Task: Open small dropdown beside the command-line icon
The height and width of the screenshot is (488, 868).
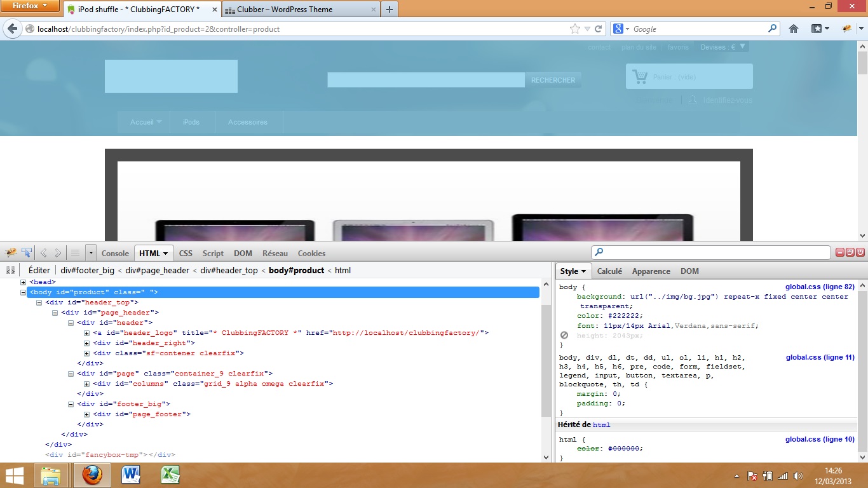Action: (91, 253)
